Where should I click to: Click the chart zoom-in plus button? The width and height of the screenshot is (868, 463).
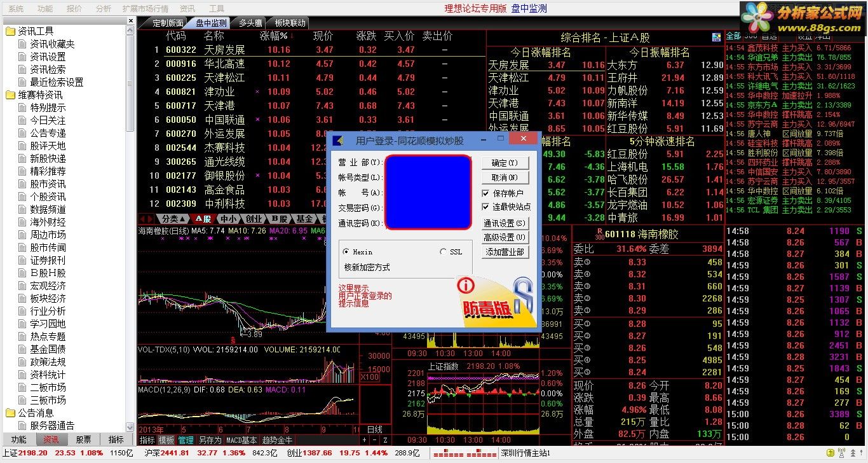point(364,440)
